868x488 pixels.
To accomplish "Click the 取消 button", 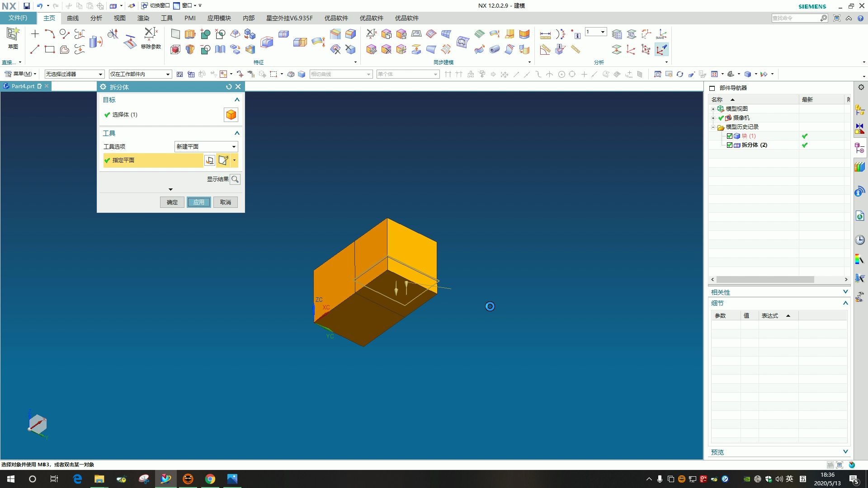I will pos(226,202).
